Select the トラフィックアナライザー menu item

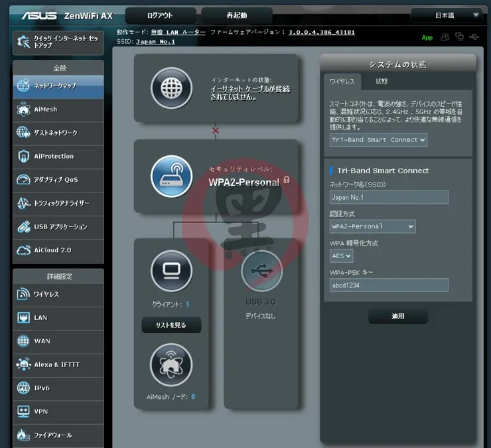58,203
